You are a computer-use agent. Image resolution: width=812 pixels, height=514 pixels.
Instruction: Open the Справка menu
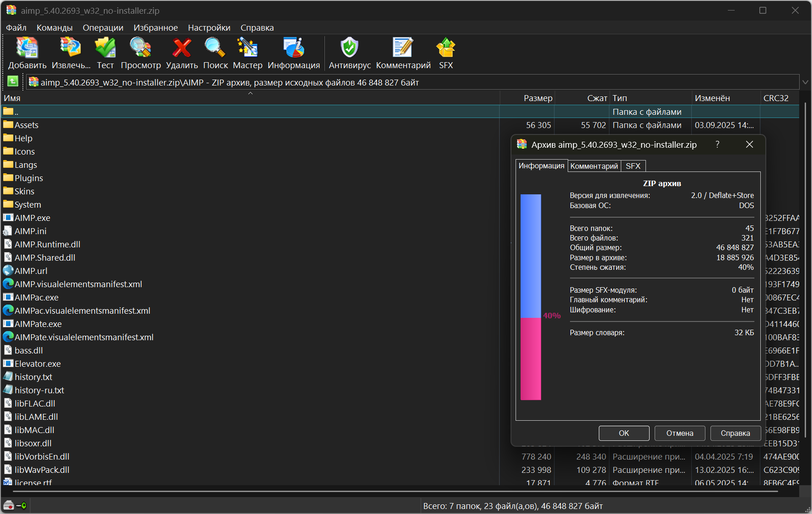point(257,27)
